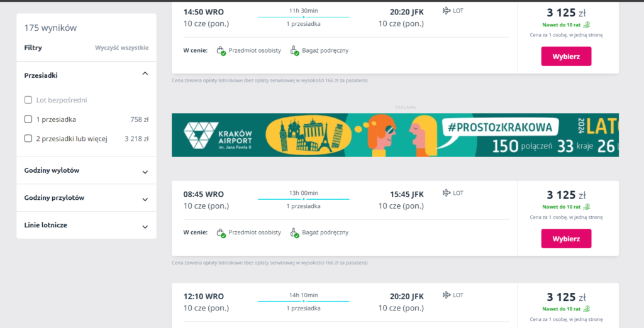Click hand luggage icon on 14:50 flight
The image size is (644, 328).
294,51
